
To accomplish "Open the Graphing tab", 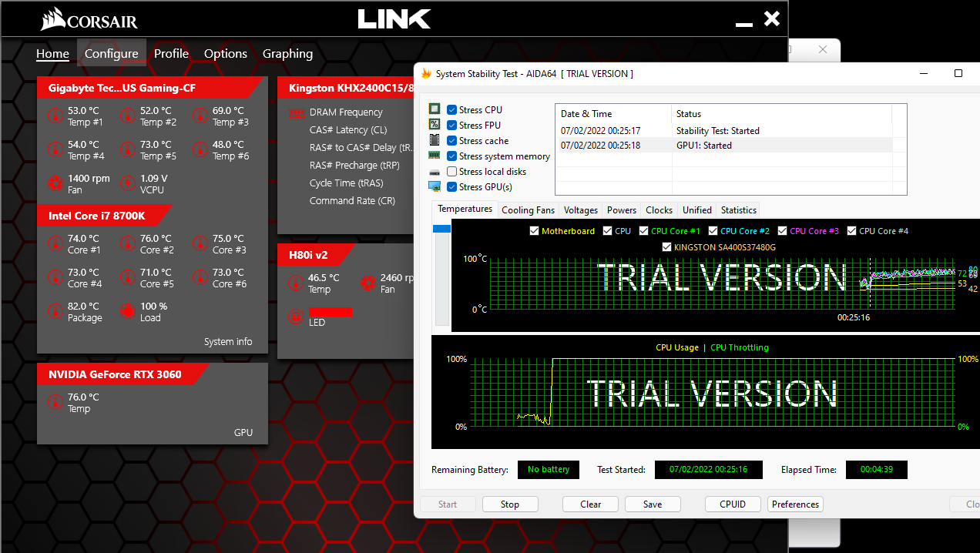I will point(287,54).
